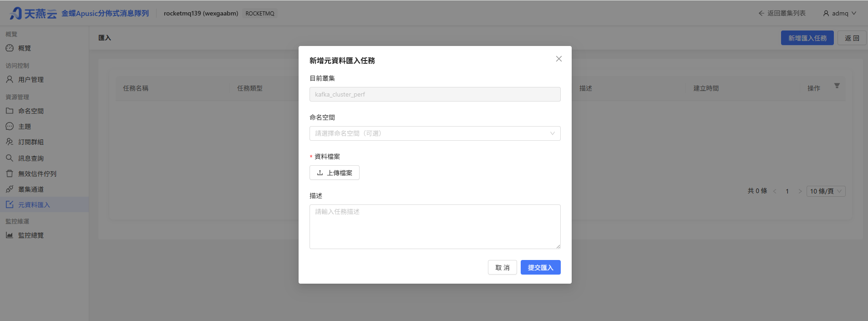
Task: Open 主題 in the sidebar
Action: pyautogui.click(x=44, y=127)
